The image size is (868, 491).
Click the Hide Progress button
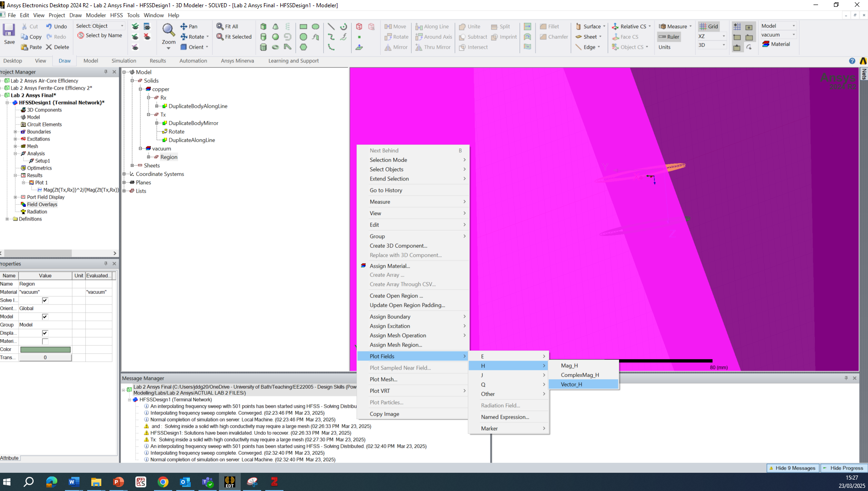(x=843, y=468)
